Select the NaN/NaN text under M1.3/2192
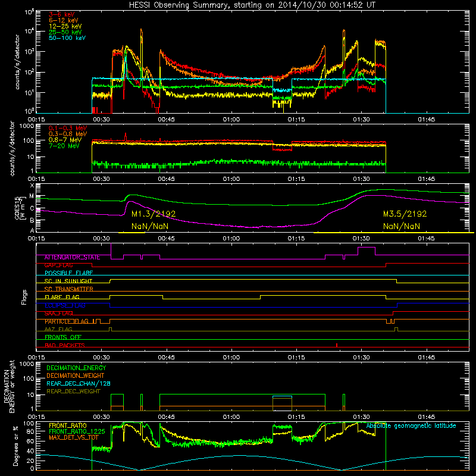 (150, 226)
